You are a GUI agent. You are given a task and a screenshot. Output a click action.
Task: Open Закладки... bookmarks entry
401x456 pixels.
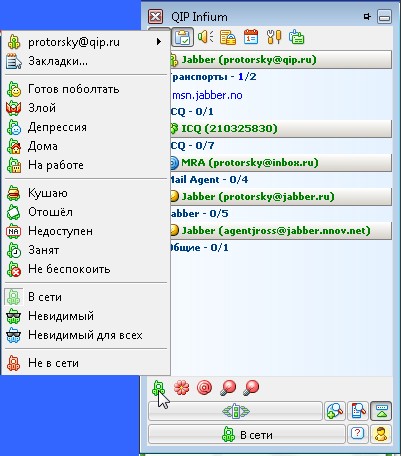point(85,61)
